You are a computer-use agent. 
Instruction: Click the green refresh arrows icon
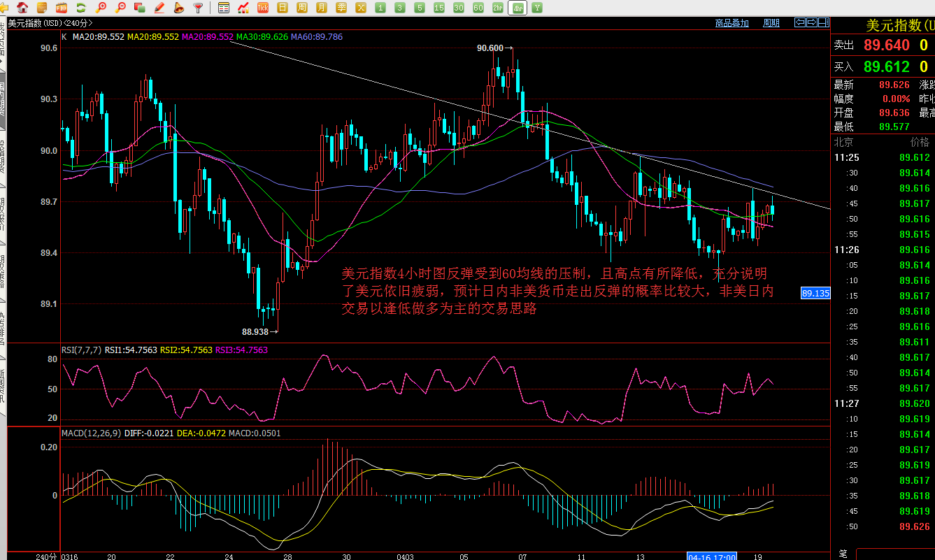pos(82,8)
